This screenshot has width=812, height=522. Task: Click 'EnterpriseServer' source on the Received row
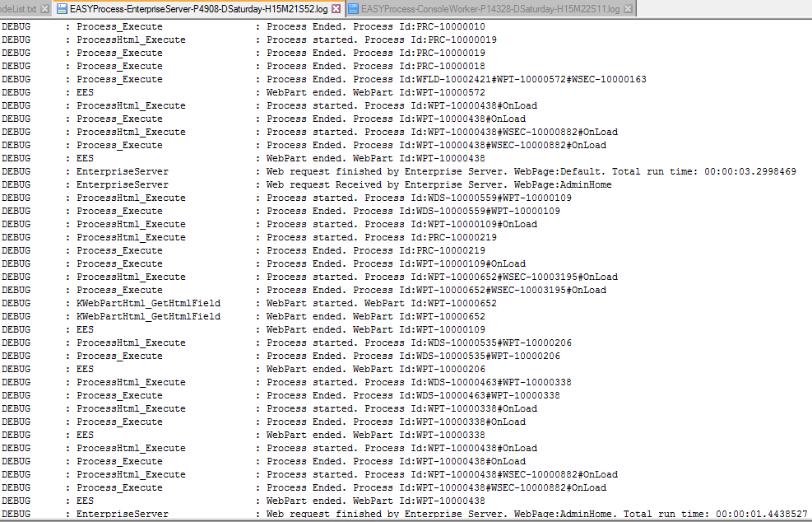(123, 184)
